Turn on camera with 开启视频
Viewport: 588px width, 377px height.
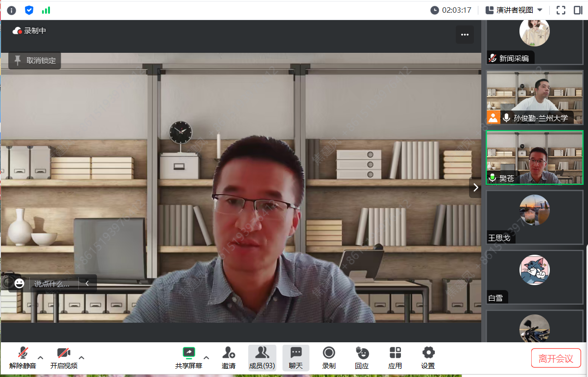tap(64, 357)
